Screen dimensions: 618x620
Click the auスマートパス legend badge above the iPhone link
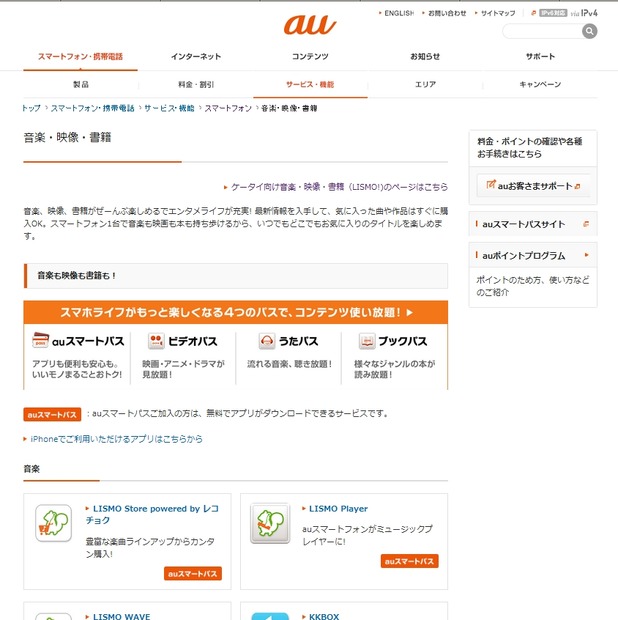52,414
